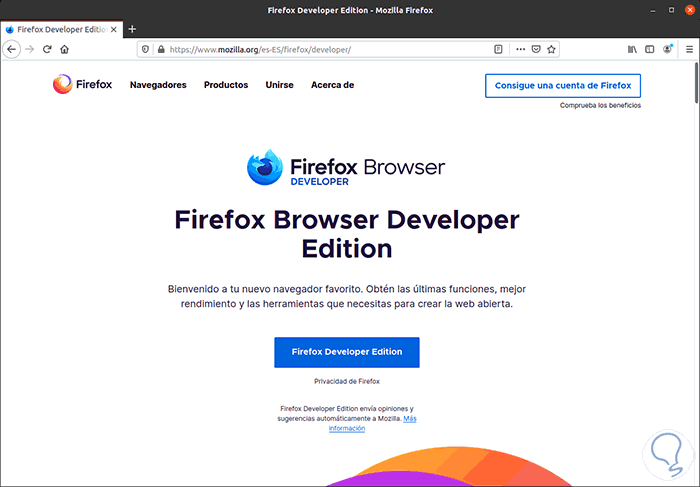Select the Firefox Developer Edition tab
The image size is (700, 487).
click(x=62, y=29)
